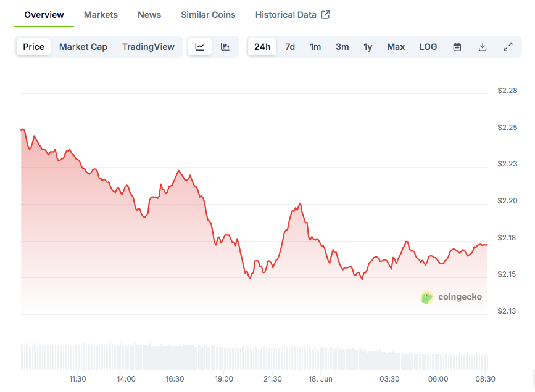Select the Overview tab

coord(44,15)
